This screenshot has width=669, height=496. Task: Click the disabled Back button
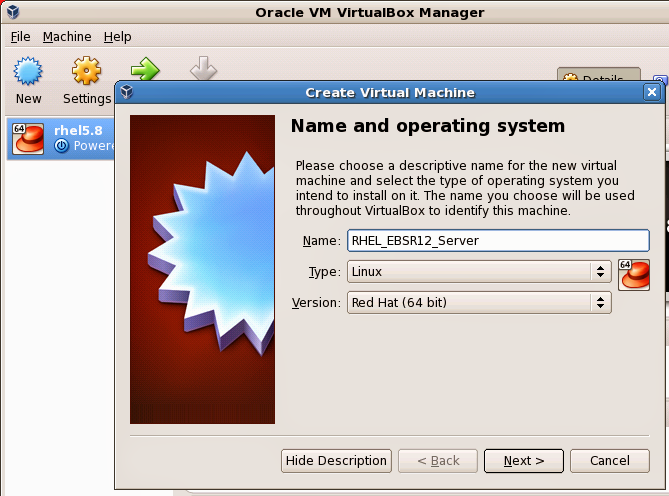(438, 461)
